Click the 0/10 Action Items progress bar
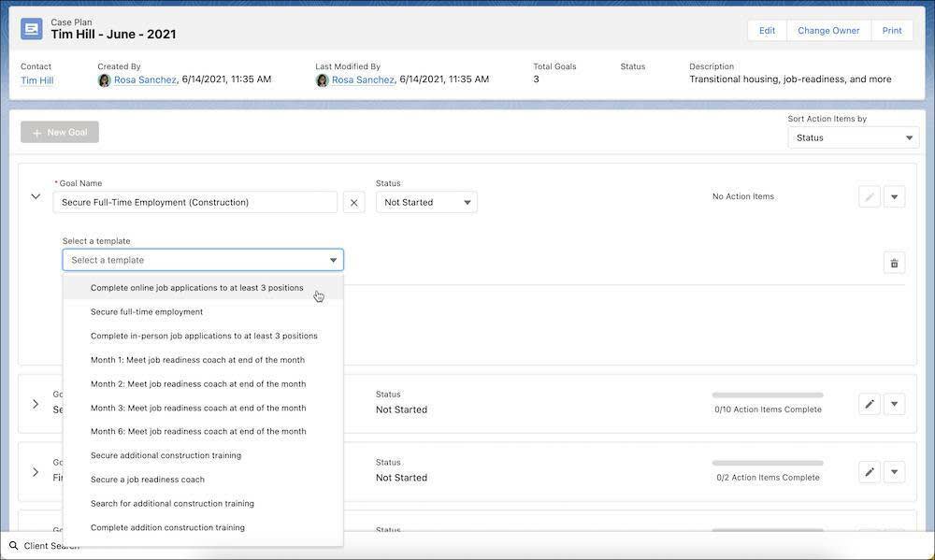This screenshot has width=935, height=560. (x=768, y=395)
